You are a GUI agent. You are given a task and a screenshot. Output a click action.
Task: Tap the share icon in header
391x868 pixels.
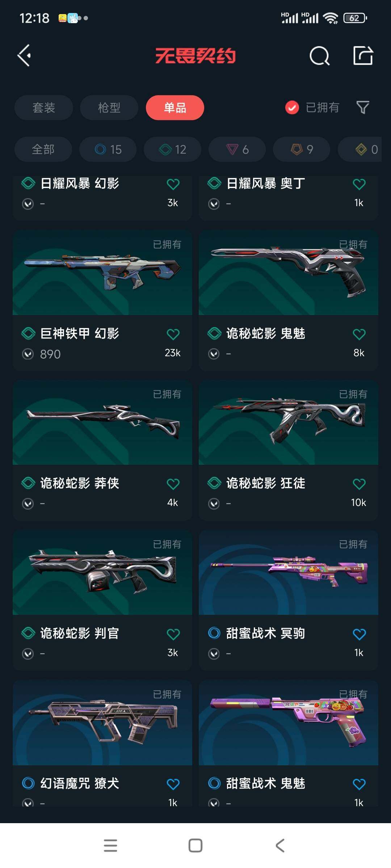click(363, 55)
